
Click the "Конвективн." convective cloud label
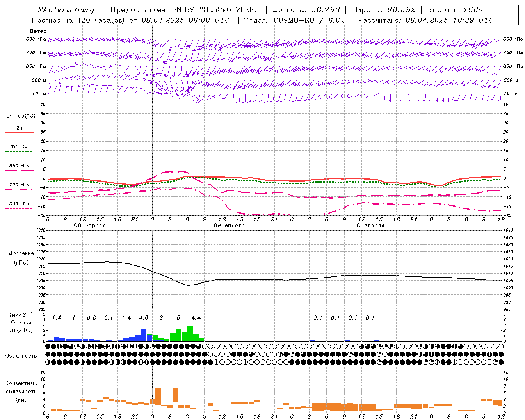(21, 383)
